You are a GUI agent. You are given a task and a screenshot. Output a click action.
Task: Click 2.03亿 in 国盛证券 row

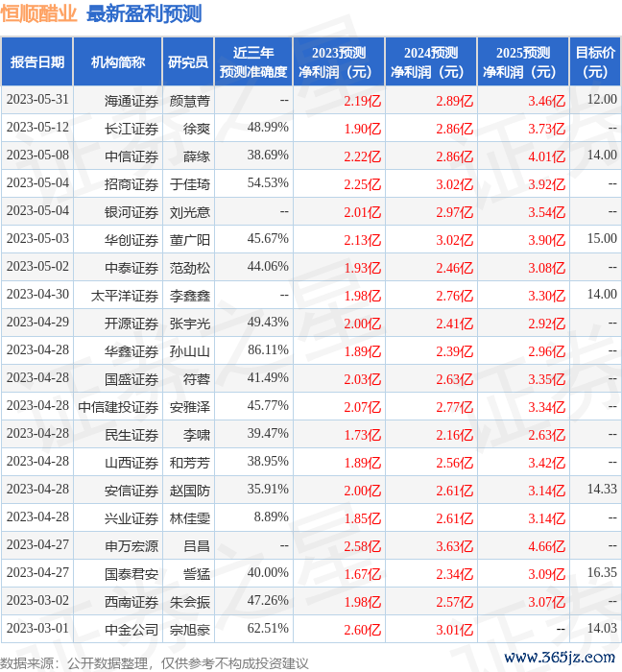point(363,380)
